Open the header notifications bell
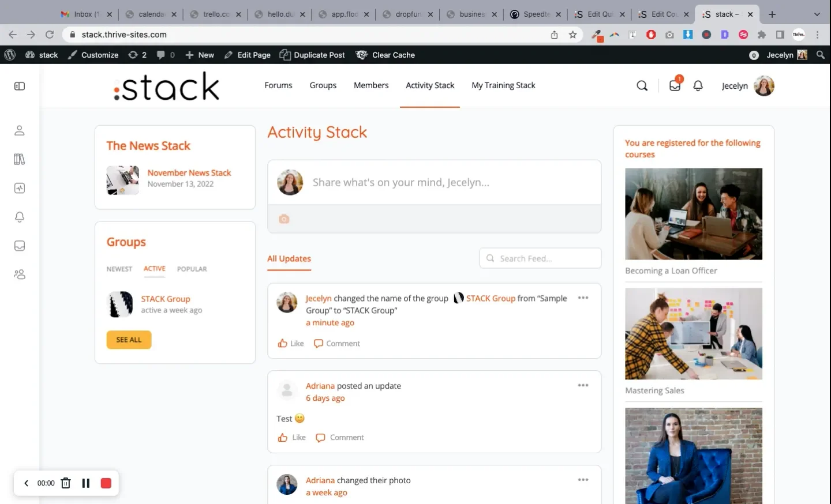The width and height of the screenshot is (831, 504). pos(698,86)
